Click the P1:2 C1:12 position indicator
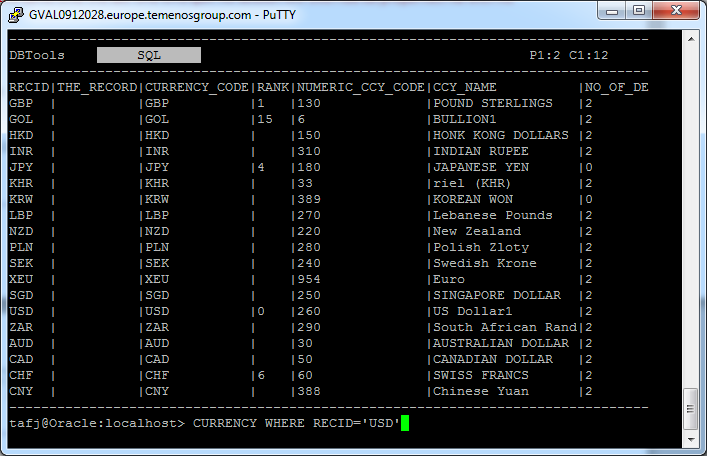The width and height of the screenshot is (707, 456). 569,55
